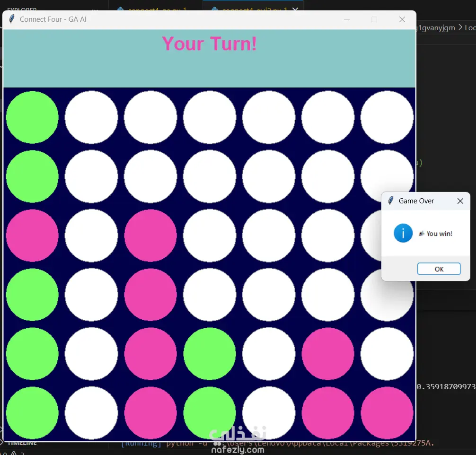Click the pink disc in third column, fourth row
The image size is (476, 455).
point(150,295)
